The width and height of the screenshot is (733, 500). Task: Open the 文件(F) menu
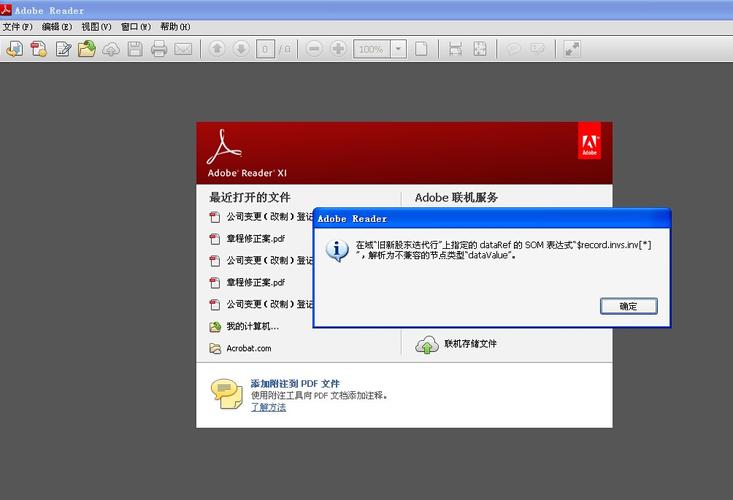(x=18, y=27)
